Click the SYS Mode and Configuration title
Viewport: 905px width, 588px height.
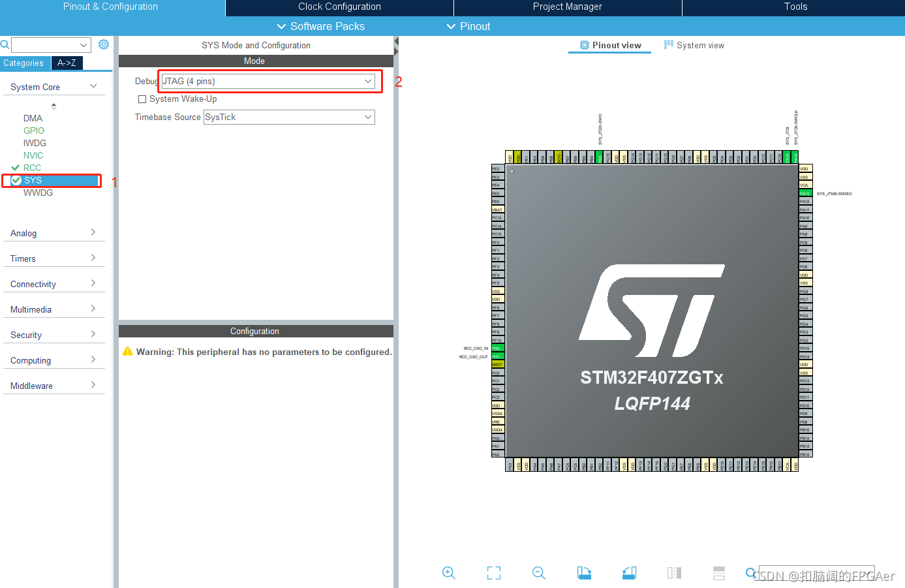click(x=256, y=45)
